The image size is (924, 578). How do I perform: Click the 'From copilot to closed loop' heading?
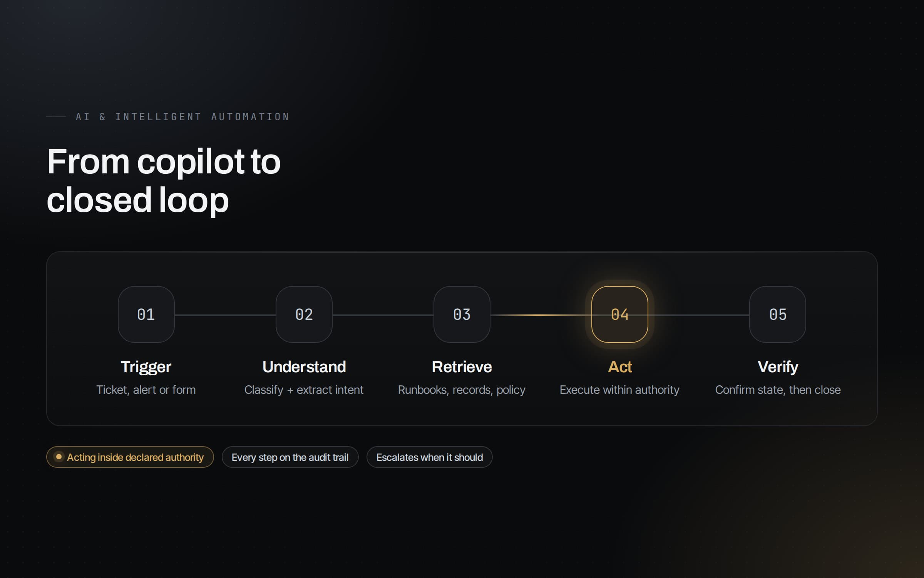[x=164, y=180]
